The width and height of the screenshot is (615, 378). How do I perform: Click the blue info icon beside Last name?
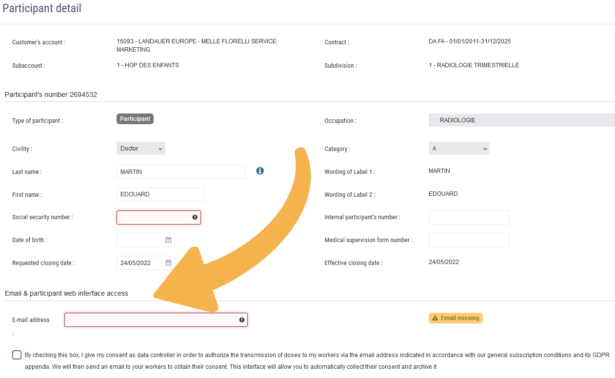pyautogui.click(x=260, y=171)
